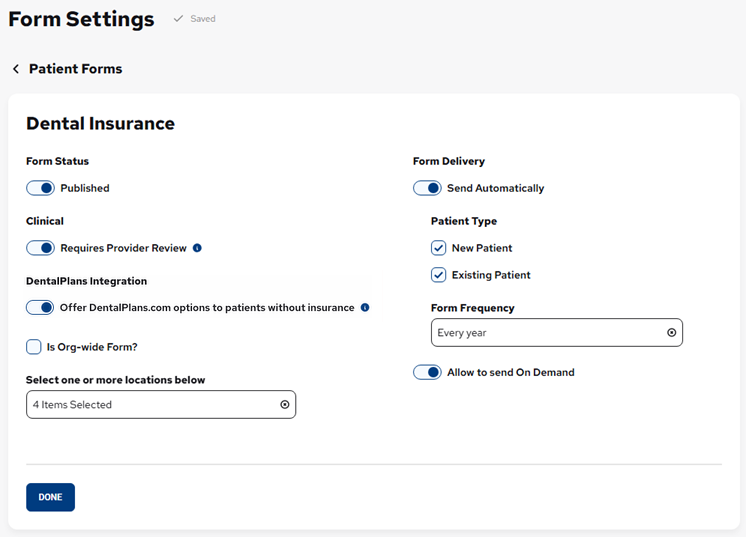This screenshot has width=746, height=537.
Task: Toggle the Send Automatically switch
Action: [x=427, y=188]
